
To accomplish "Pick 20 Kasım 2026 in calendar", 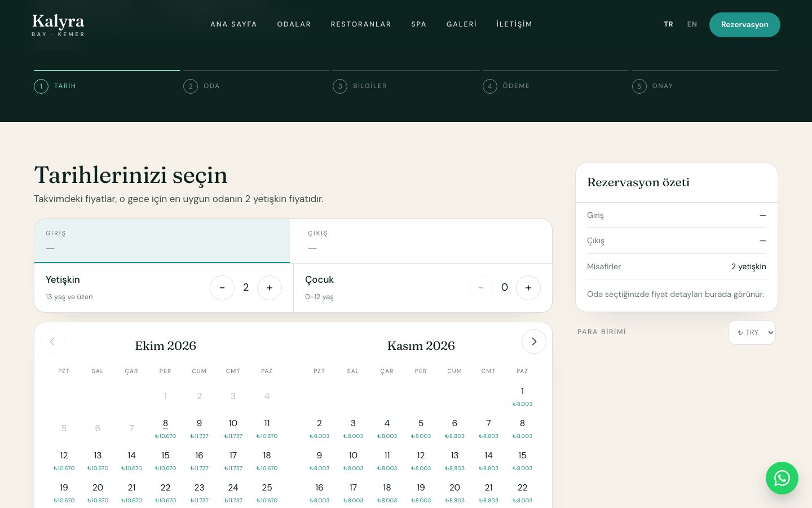I will click(x=454, y=493).
